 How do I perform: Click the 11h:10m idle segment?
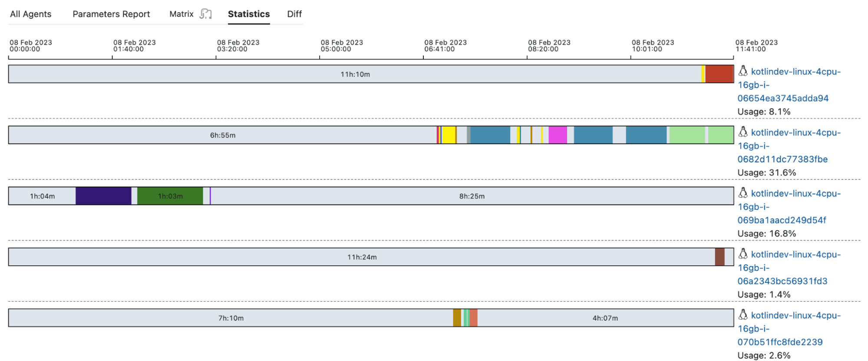point(355,74)
